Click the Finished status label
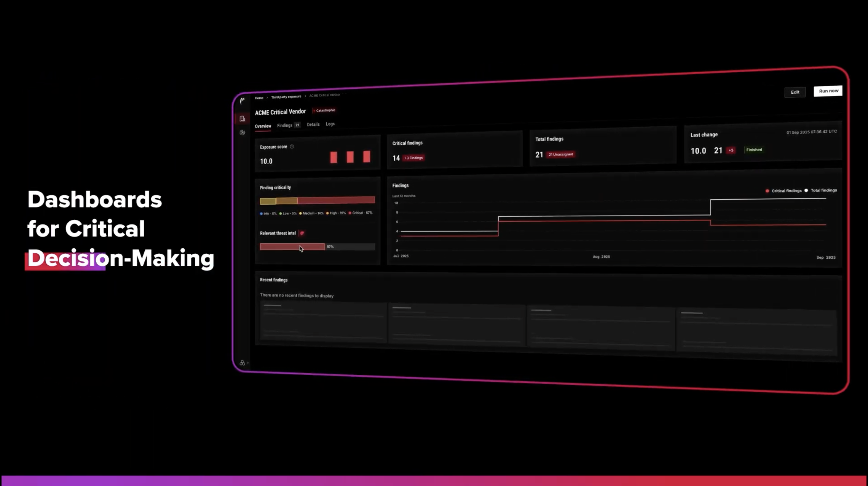Viewport: 868px width, 486px height. coord(754,150)
